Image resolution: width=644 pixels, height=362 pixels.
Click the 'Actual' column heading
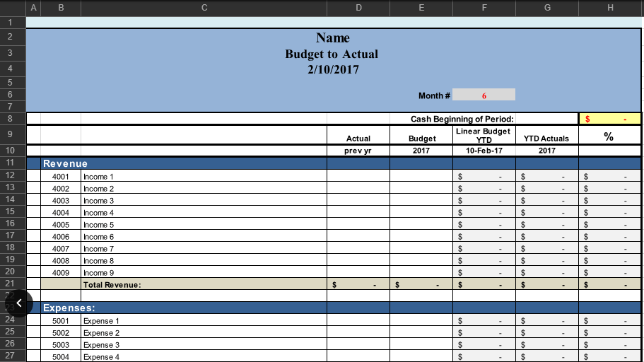358,139
